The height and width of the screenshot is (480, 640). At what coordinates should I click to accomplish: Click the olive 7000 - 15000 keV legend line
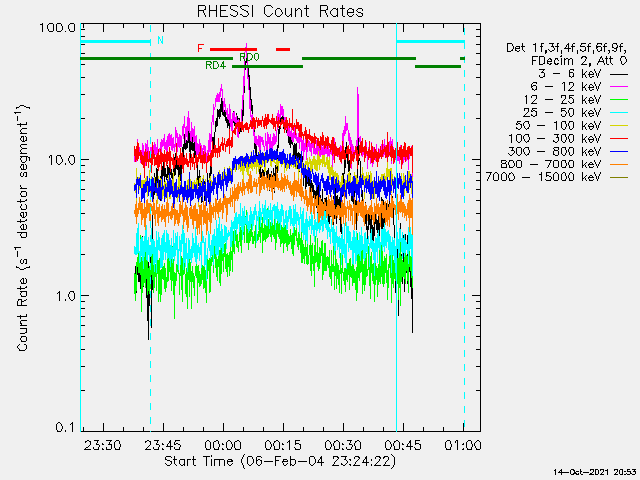click(619, 178)
